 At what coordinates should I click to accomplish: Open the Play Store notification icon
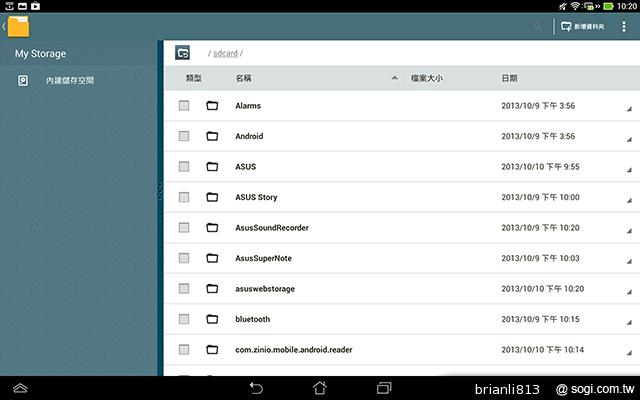coord(36,6)
